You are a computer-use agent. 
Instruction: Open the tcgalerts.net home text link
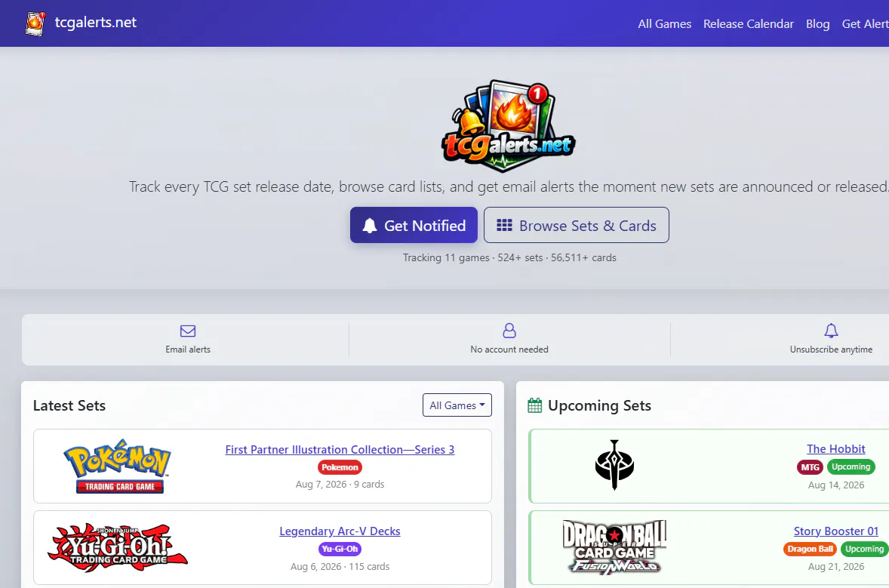[95, 22]
